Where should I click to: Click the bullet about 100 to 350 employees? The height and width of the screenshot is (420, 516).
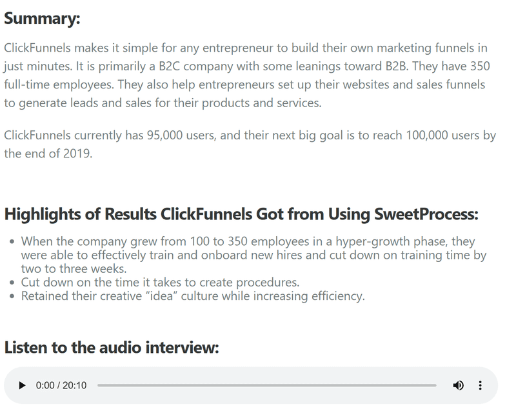pos(253,255)
